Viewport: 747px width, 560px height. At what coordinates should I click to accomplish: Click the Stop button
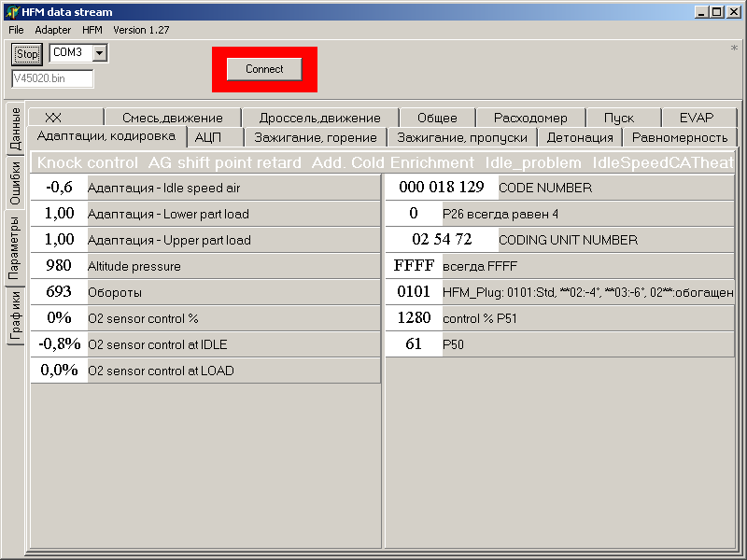tap(27, 54)
